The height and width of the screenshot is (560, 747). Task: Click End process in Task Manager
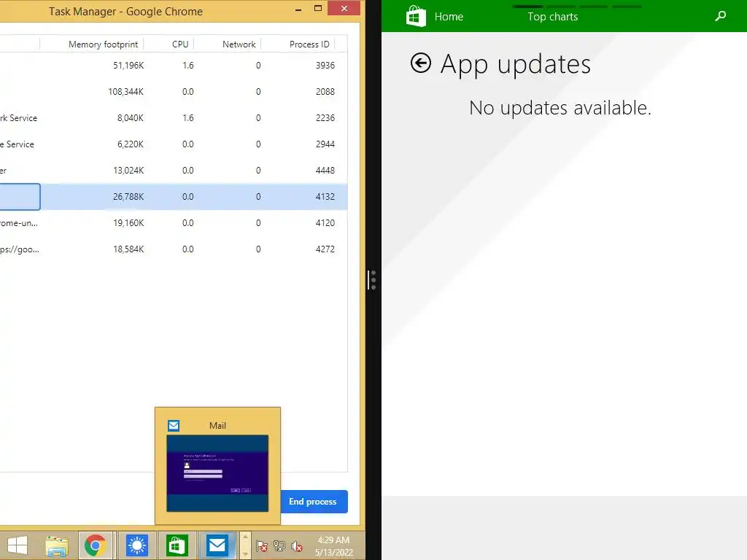312,502
